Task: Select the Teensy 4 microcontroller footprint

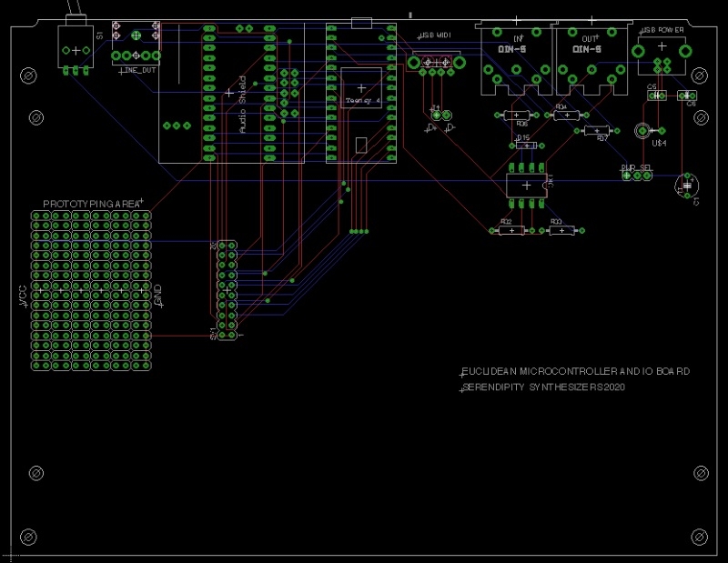Action: click(x=359, y=91)
